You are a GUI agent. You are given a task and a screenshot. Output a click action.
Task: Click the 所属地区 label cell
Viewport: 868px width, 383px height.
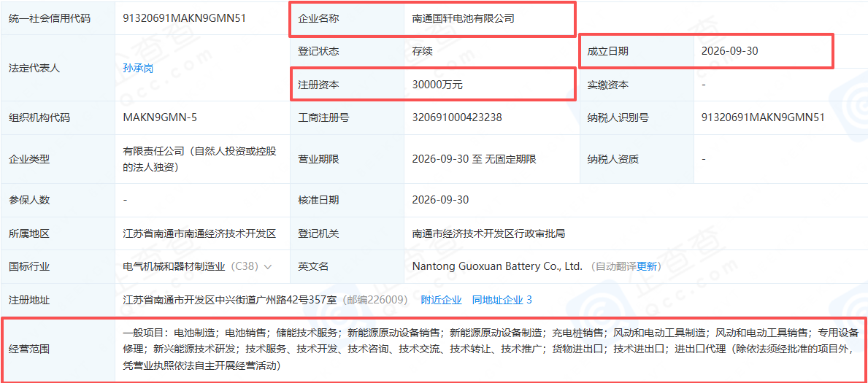(58, 233)
